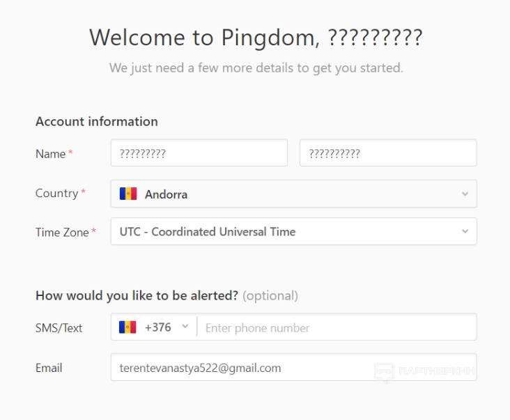
Task: Click the Country field label
Action: click(56, 194)
